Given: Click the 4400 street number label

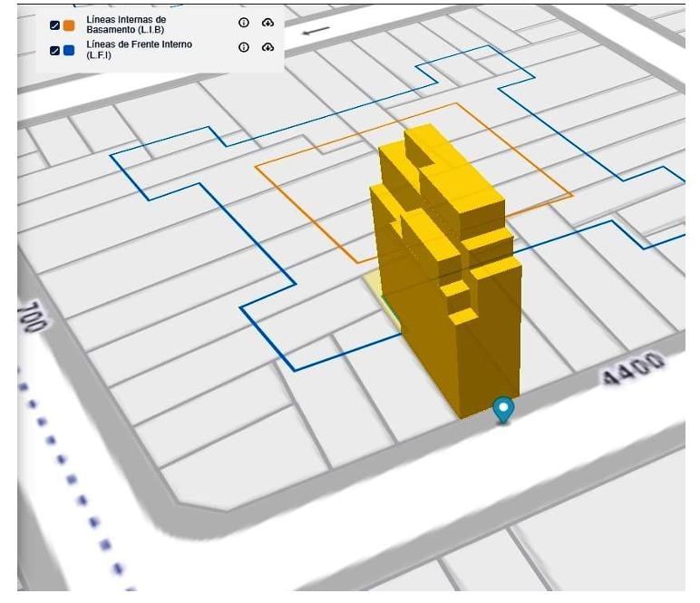Looking at the screenshot, I should (632, 369).
